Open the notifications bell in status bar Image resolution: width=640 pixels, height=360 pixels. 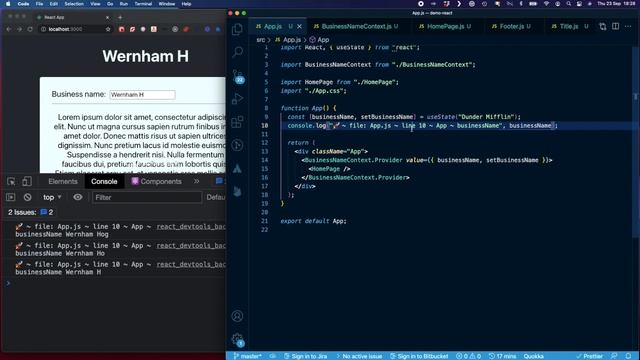(629, 356)
